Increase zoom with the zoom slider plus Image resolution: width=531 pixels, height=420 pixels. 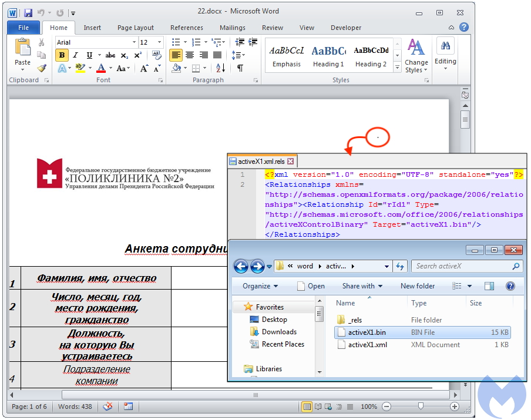(455, 406)
